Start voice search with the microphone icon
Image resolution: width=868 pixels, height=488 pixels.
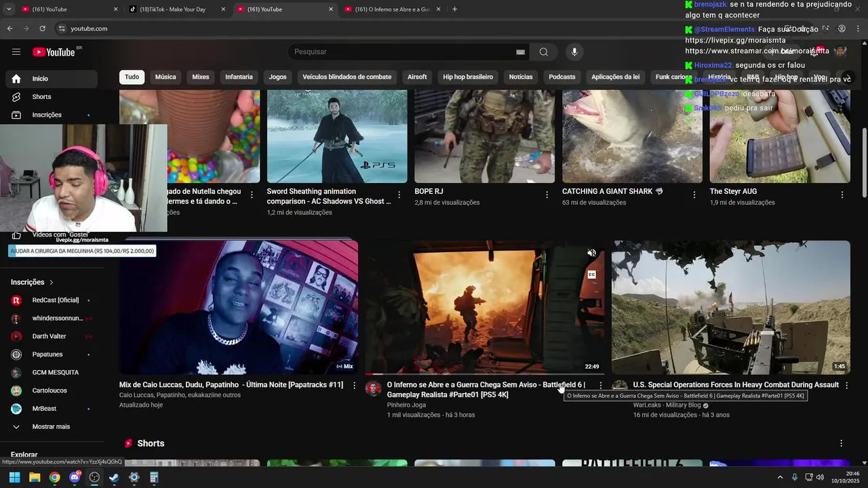(574, 52)
